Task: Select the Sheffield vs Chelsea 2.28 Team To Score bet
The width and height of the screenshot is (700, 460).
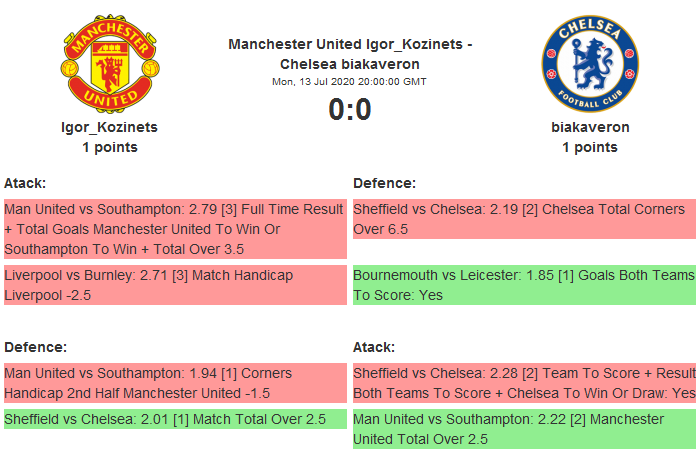Action: click(x=524, y=383)
